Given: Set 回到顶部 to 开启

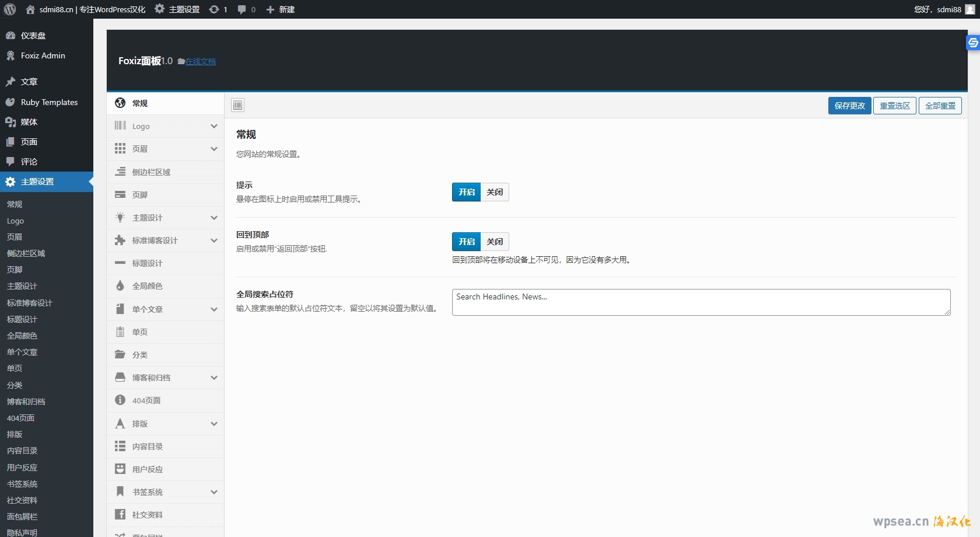Looking at the screenshot, I should [x=466, y=242].
